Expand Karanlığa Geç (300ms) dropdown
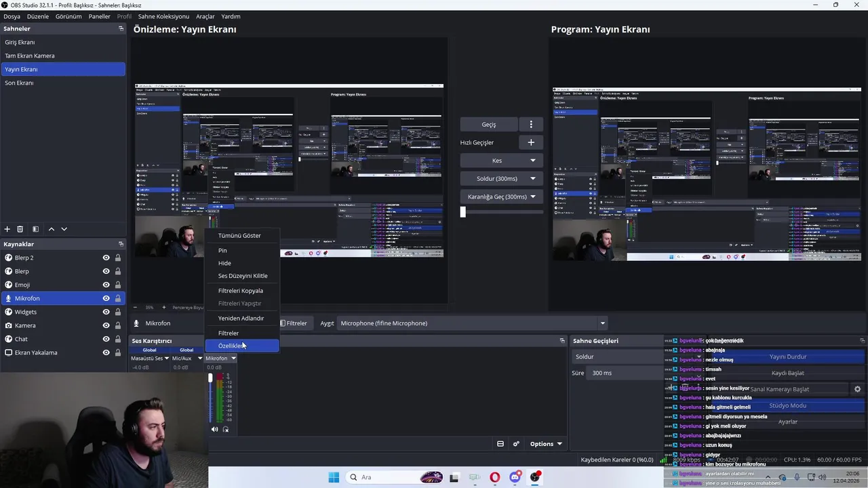Screen dimensions: 868x488 (x=533, y=197)
